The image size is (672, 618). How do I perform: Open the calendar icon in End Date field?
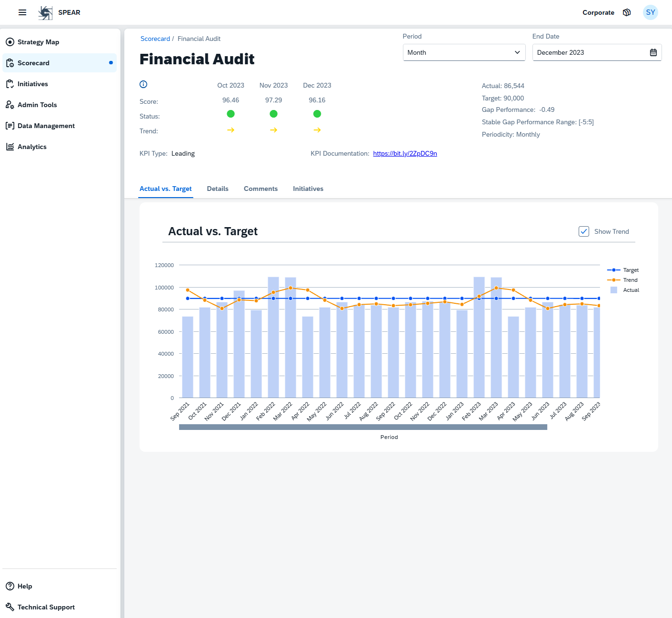tap(653, 52)
